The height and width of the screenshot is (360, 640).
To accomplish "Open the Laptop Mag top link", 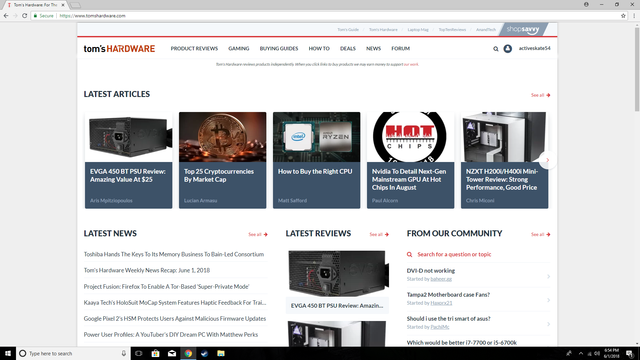I will (418, 29).
